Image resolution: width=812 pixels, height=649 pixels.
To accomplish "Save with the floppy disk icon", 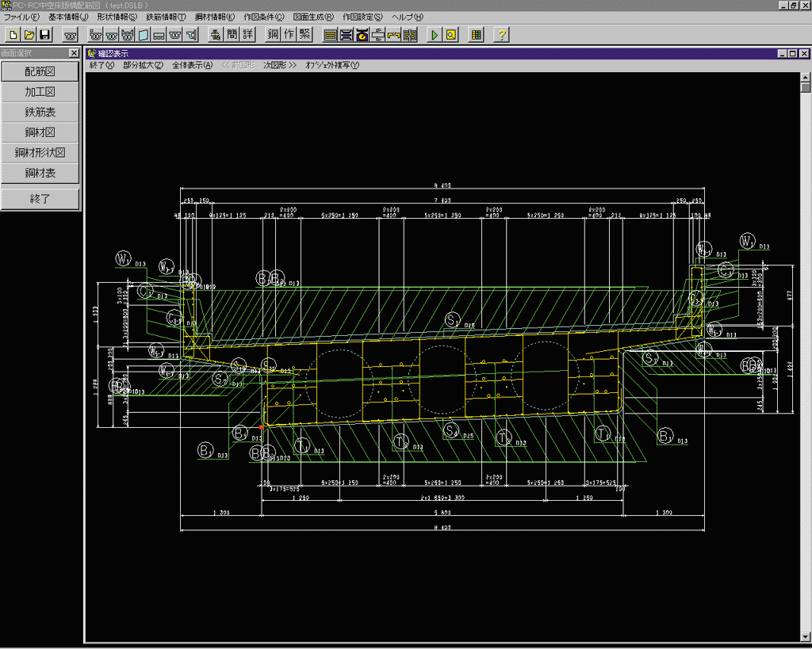I will click(45, 35).
